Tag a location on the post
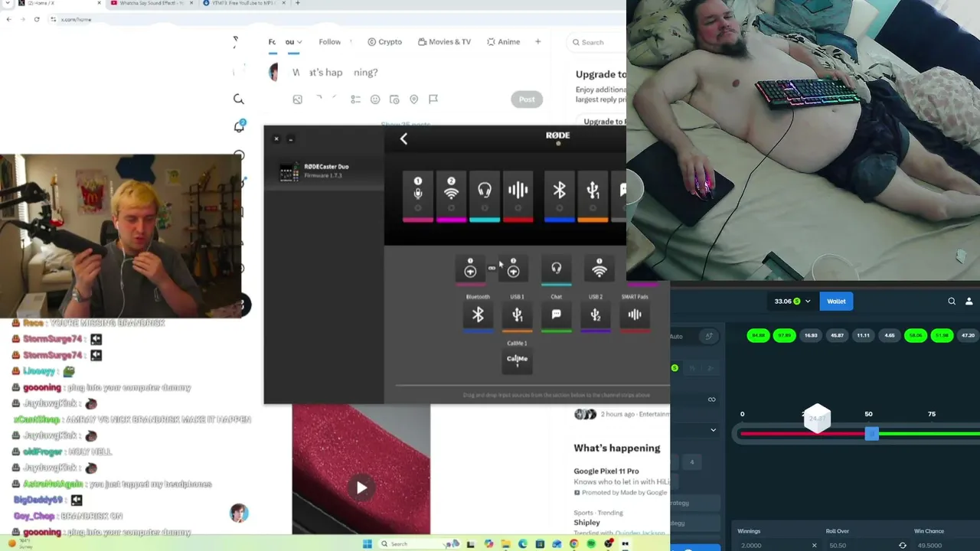Screen dimensions: 980x551 [414, 99]
